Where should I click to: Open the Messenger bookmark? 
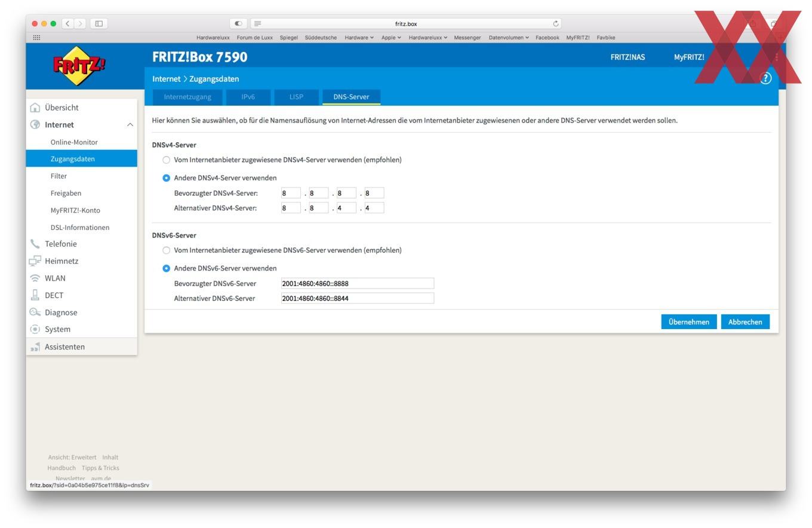tap(467, 38)
